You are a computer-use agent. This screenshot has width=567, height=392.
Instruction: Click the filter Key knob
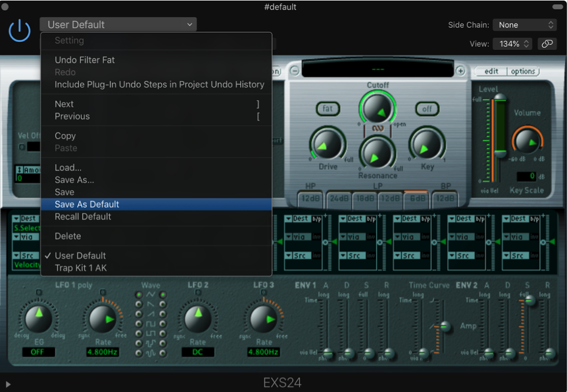tap(427, 144)
